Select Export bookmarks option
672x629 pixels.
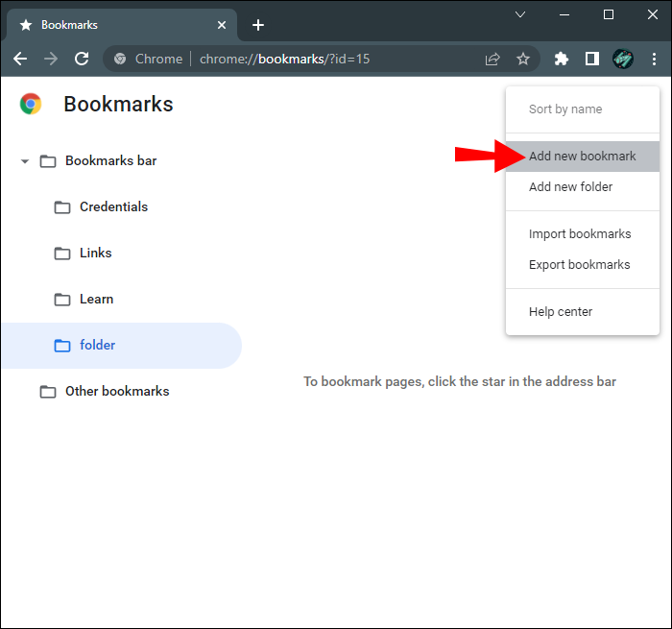579,265
